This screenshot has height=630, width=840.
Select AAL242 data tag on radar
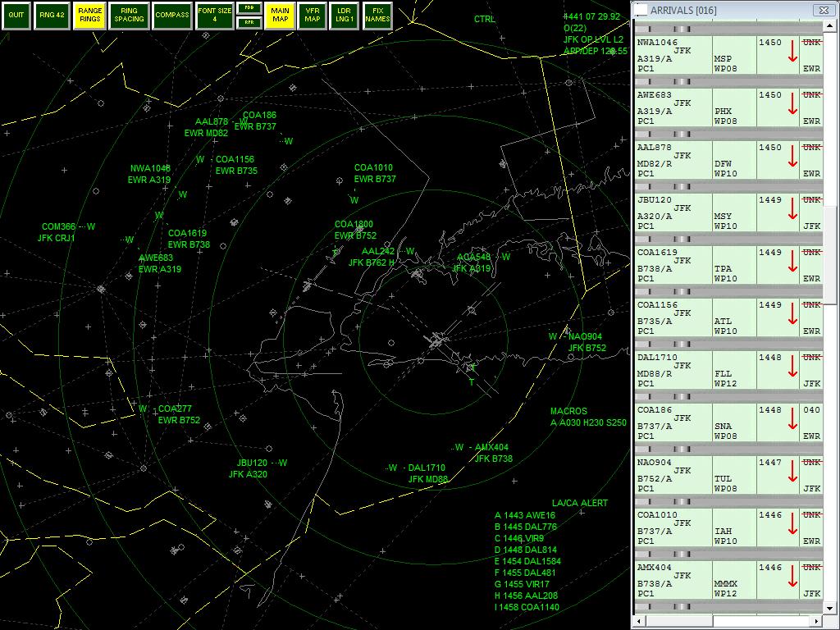pyautogui.click(x=372, y=257)
